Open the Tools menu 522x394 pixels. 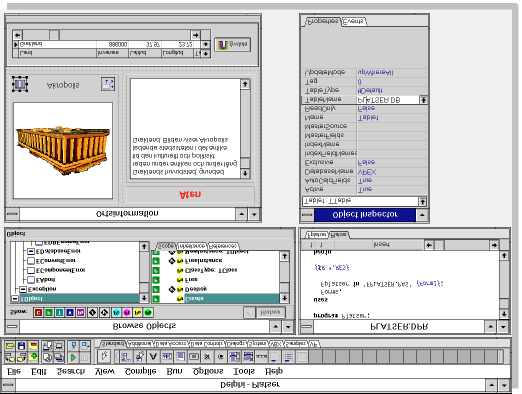tap(244, 371)
